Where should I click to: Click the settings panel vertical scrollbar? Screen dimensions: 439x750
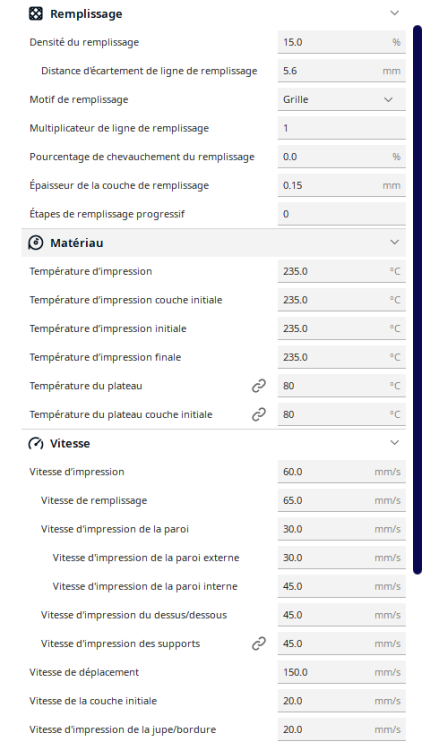point(417,299)
